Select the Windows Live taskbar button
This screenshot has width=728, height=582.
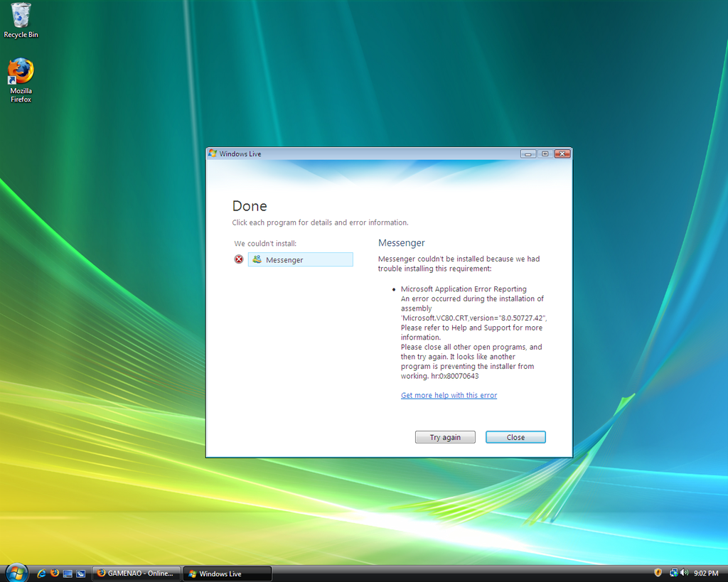227,573
